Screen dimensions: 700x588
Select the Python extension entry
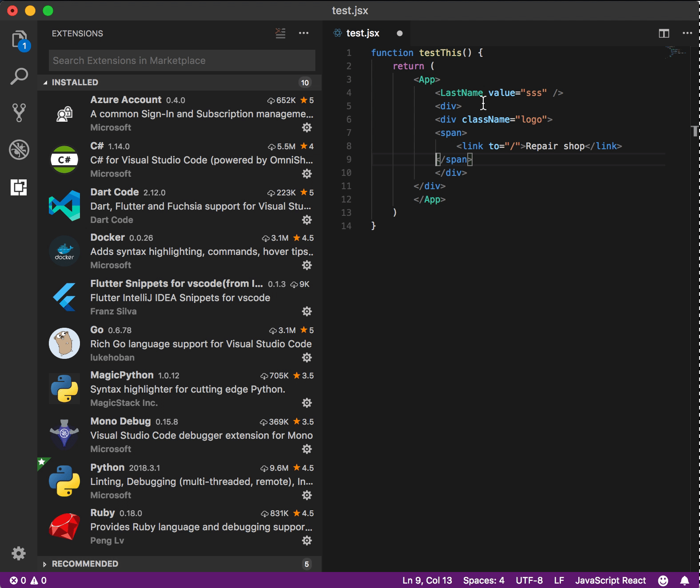pyautogui.click(x=179, y=481)
